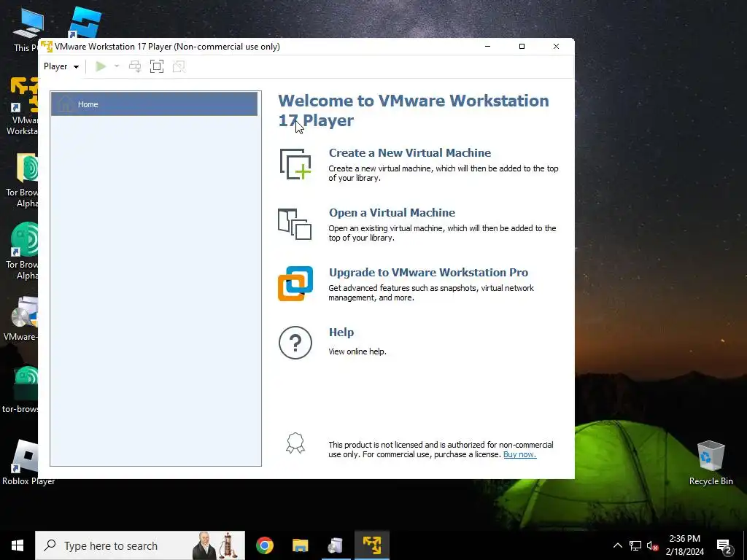Click the muted volume tray icon
The width and height of the screenshot is (747, 560).
(x=653, y=545)
